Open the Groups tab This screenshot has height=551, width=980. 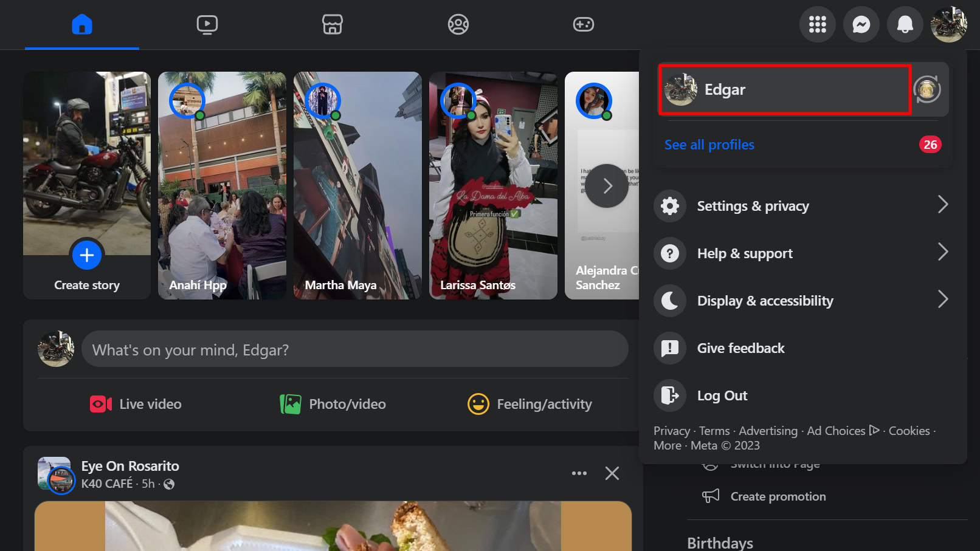coord(458,24)
